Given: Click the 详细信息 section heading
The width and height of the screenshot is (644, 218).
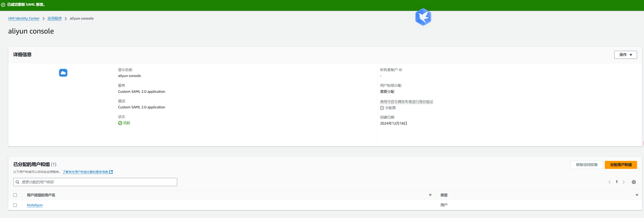Looking at the screenshot, I should click(x=22, y=55).
